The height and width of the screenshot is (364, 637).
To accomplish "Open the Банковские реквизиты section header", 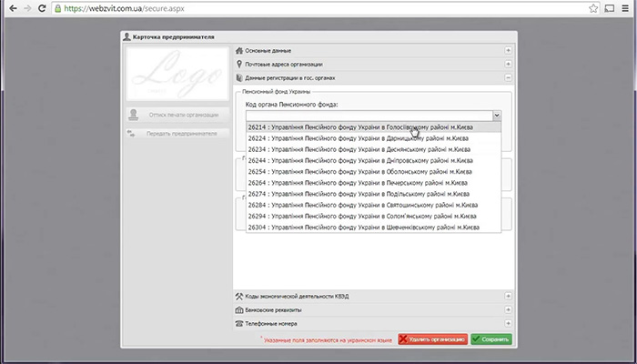I will click(x=374, y=310).
